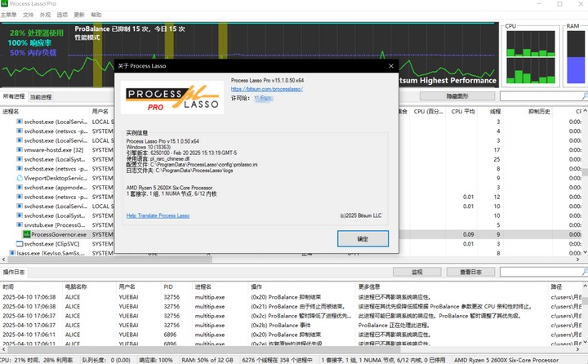Click Process Lasso title bar app icon

4,4
